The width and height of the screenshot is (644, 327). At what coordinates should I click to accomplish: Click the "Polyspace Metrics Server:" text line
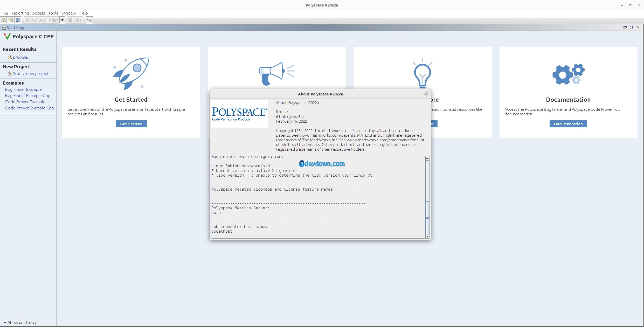[240, 208]
